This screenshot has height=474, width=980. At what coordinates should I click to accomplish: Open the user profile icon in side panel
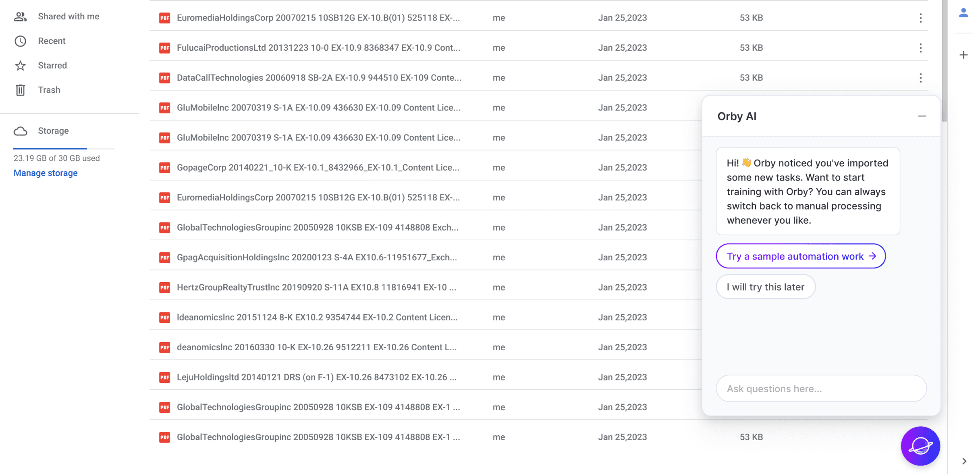963,13
